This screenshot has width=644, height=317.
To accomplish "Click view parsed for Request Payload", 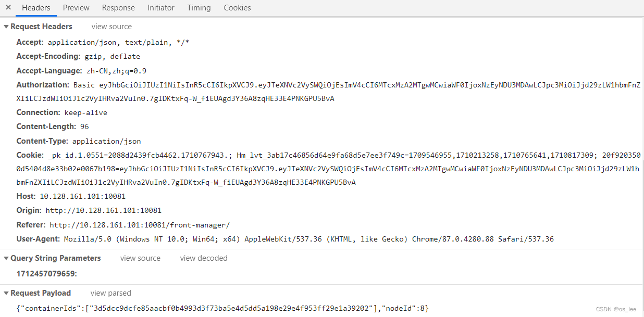I will [x=110, y=293].
